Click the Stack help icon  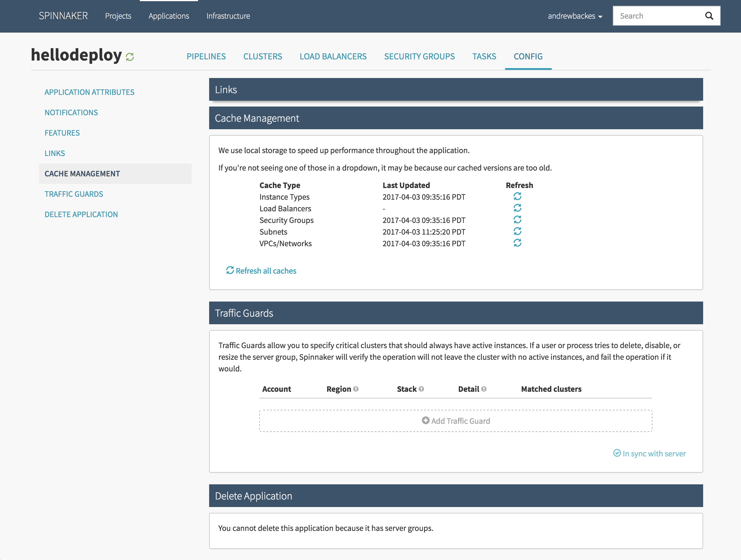pos(421,389)
